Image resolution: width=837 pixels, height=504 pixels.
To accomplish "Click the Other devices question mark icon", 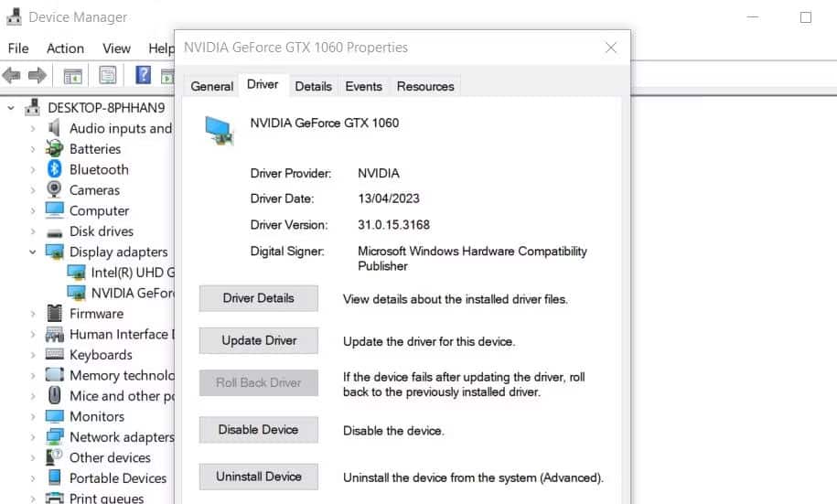I will 54,457.
